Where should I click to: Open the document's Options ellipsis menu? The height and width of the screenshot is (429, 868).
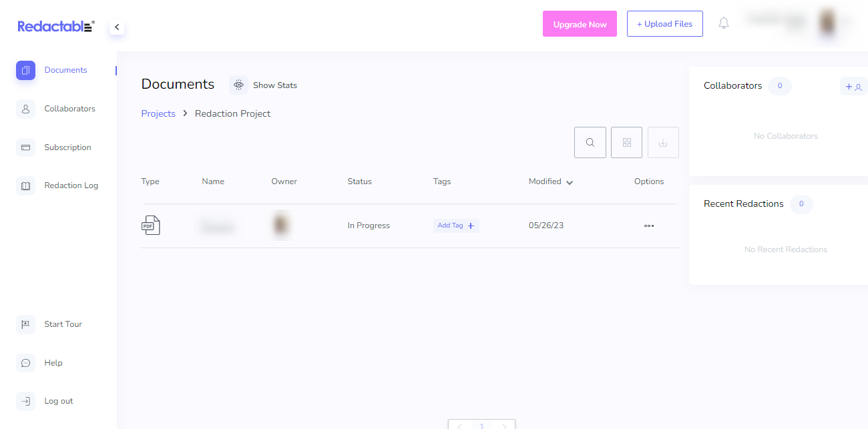[648, 226]
